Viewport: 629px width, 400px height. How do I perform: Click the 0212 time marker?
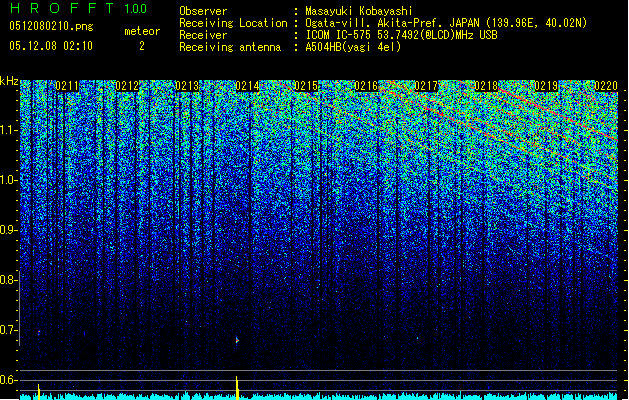[x=127, y=86]
